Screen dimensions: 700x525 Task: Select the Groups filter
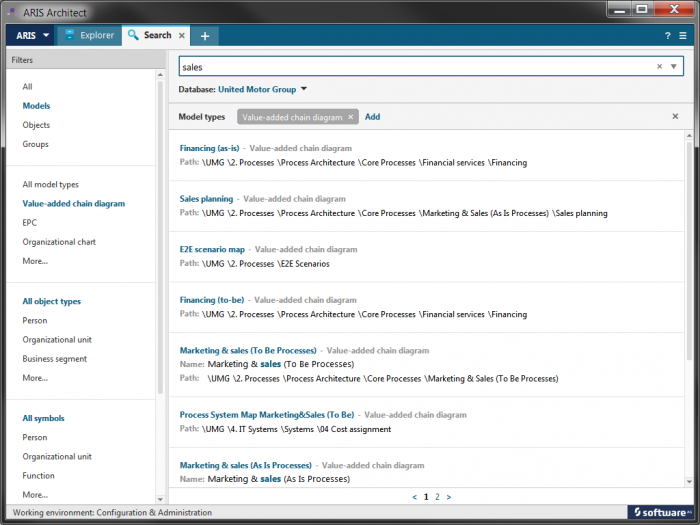[x=35, y=144]
